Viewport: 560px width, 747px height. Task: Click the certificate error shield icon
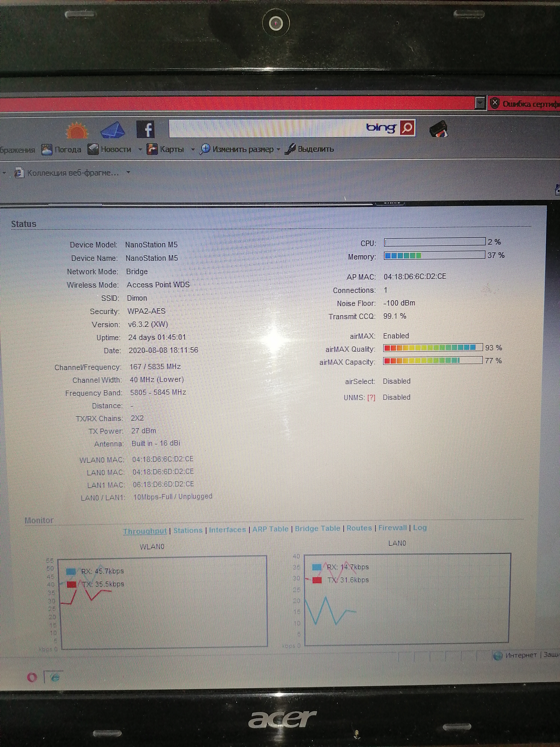click(x=494, y=103)
